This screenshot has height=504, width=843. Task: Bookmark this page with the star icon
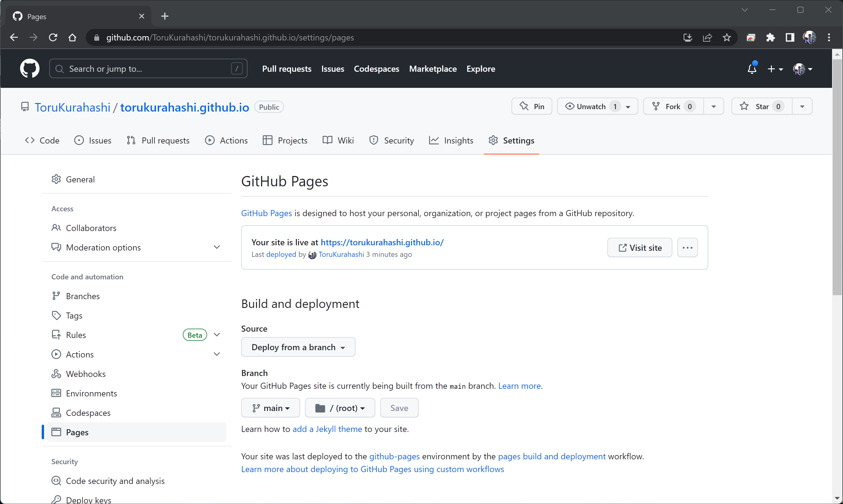coord(727,37)
